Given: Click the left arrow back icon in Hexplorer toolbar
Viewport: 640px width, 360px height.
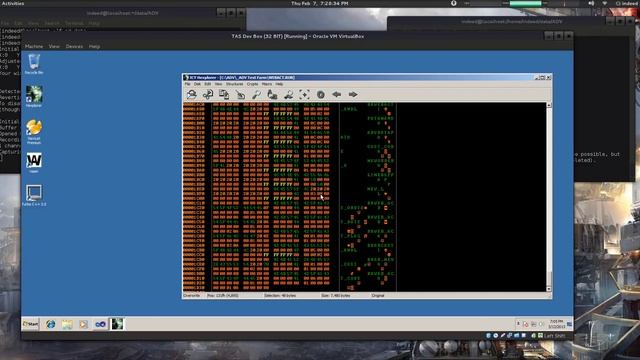Looking at the screenshot, I should click(337, 95).
